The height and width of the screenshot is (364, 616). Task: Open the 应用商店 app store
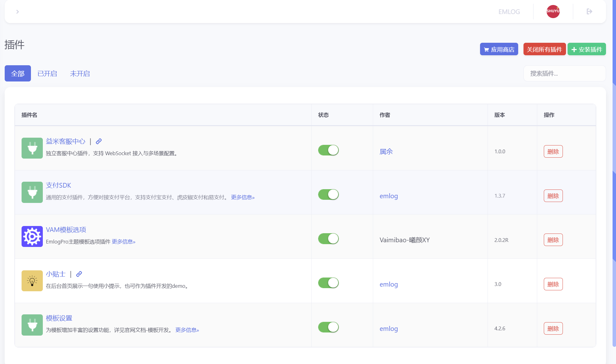click(x=499, y=49)
